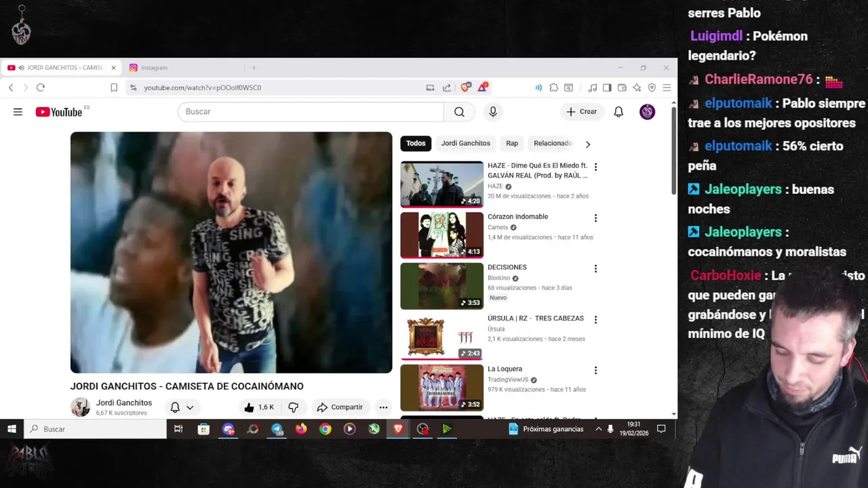868x488 pixels.
Task: Open options menu for La Loquera
Action: [x=595, y=371]
